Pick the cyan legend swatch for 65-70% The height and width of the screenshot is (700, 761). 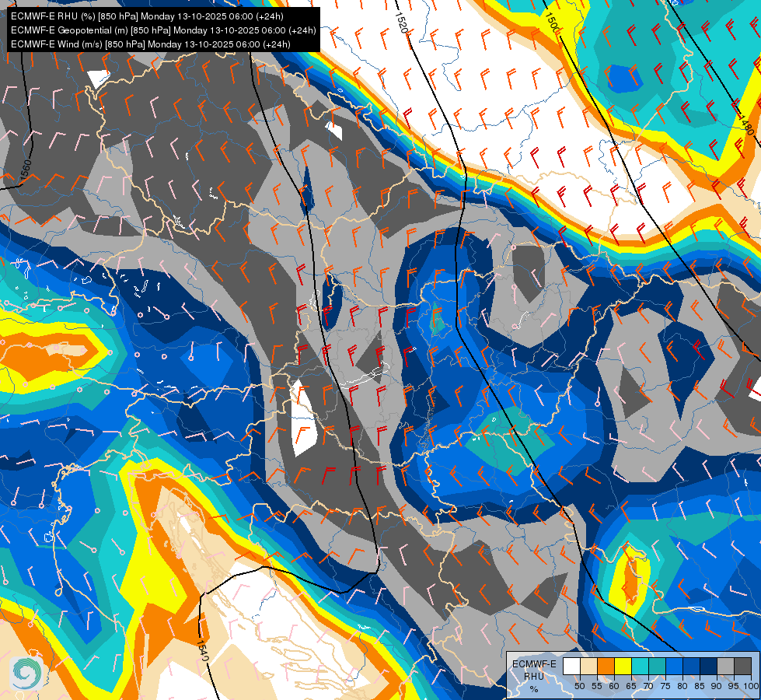[641, 666]
